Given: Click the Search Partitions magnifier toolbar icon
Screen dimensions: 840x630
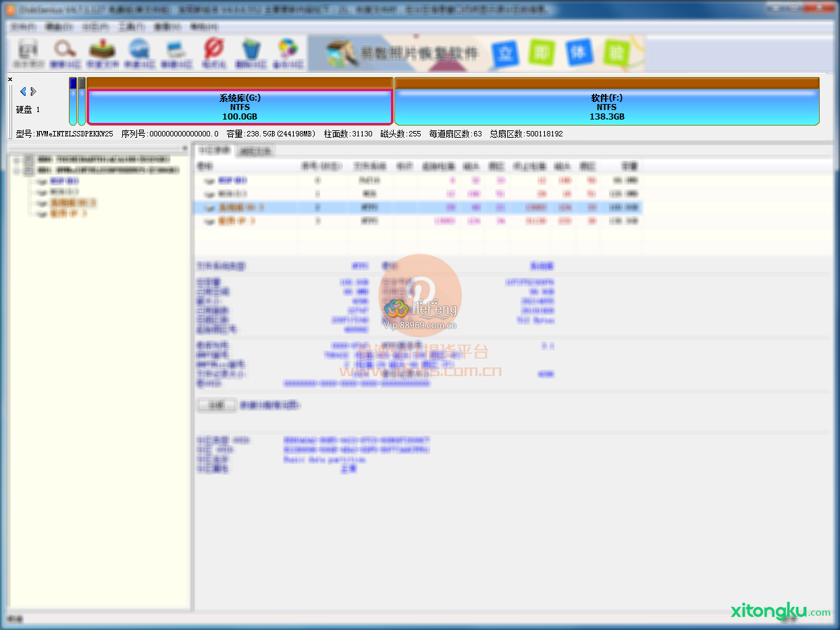Looking at the screenshot, I should point(65,54).
